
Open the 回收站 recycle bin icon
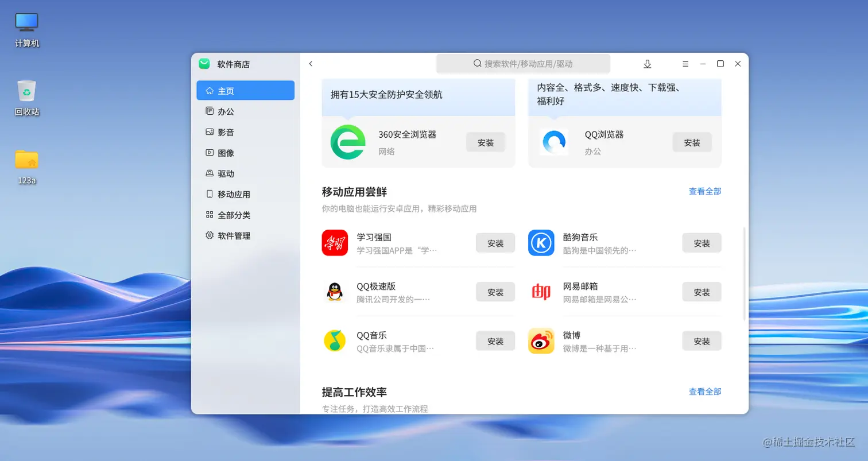[26, 98]
